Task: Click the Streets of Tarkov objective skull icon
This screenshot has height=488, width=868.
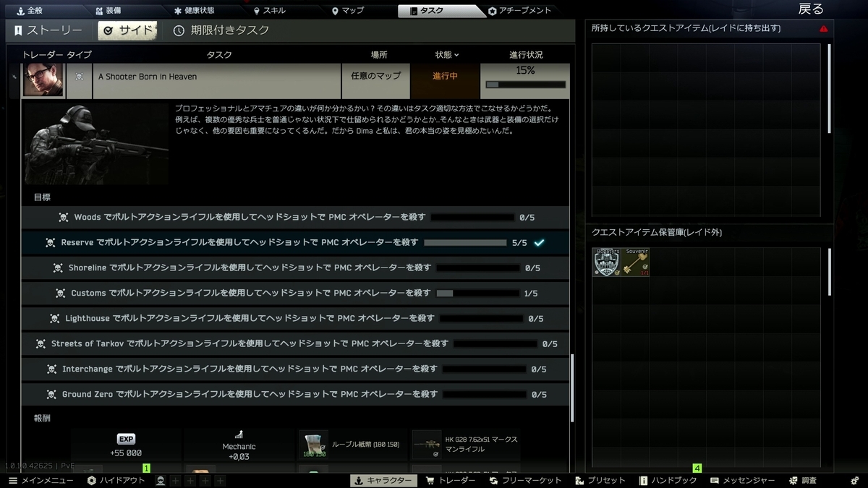Action: point(41,344)
